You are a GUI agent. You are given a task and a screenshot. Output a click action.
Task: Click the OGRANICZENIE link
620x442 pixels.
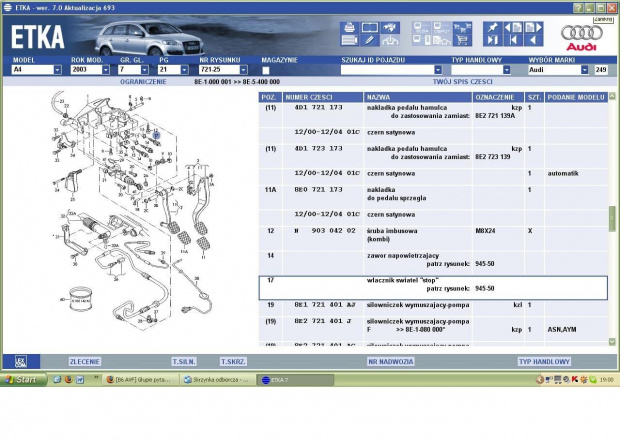143,82
